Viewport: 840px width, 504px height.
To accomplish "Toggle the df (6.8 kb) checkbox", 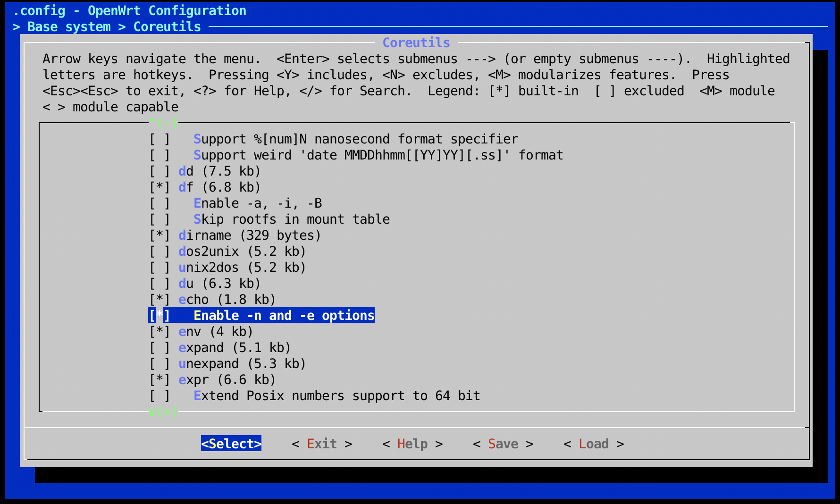I will (160, 187).
